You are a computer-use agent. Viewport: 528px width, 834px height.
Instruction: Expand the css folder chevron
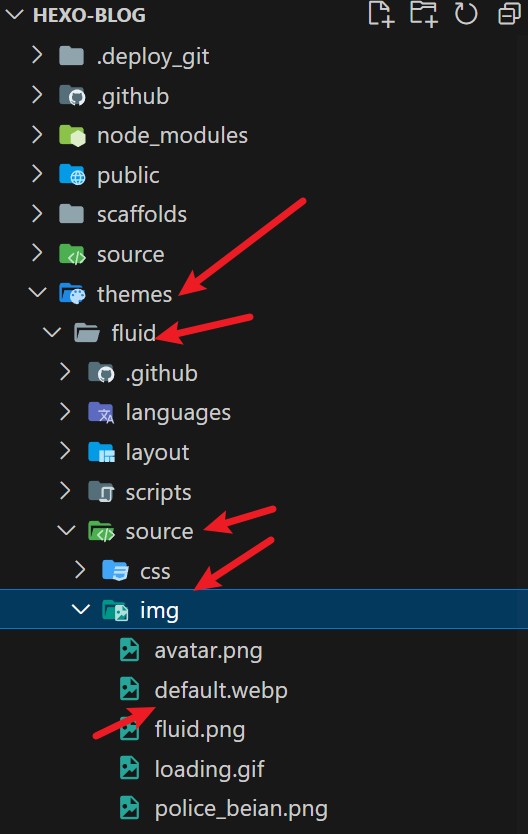pos(80,570)
